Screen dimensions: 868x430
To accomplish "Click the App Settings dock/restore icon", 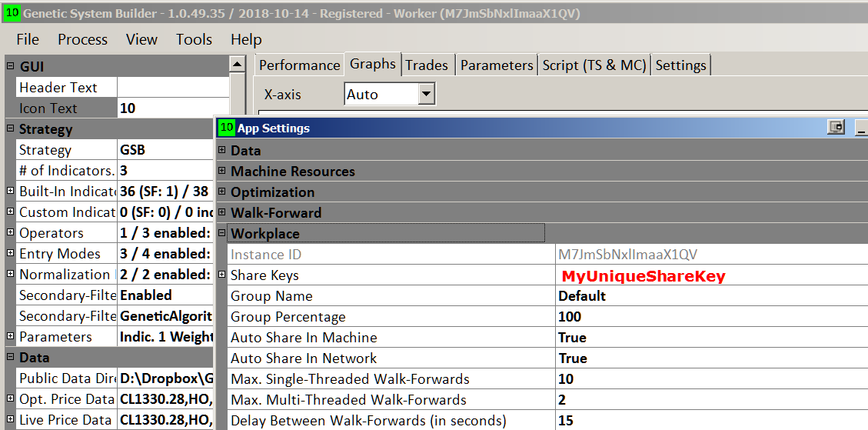I will click(836, 128).
